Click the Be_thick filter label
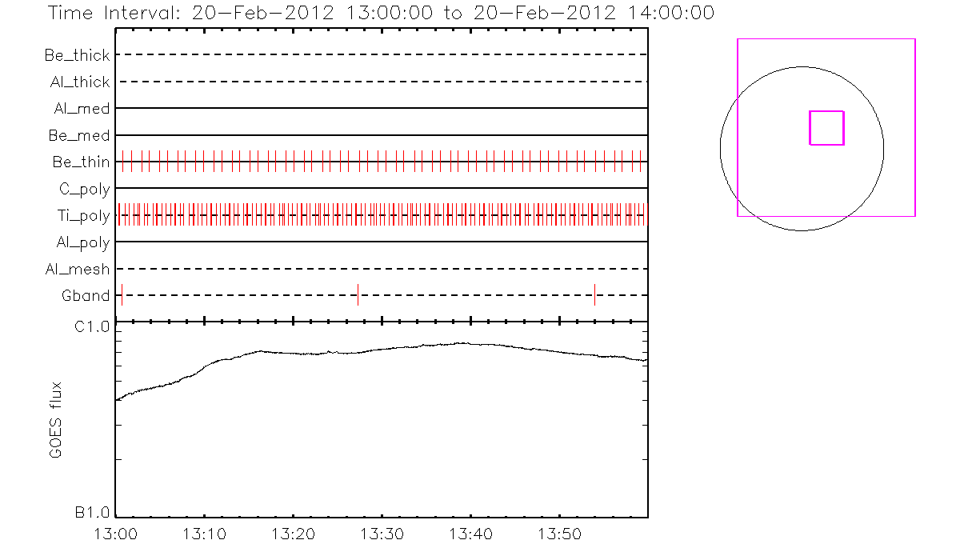Viewport: 960px width, 560px height. 78,55
